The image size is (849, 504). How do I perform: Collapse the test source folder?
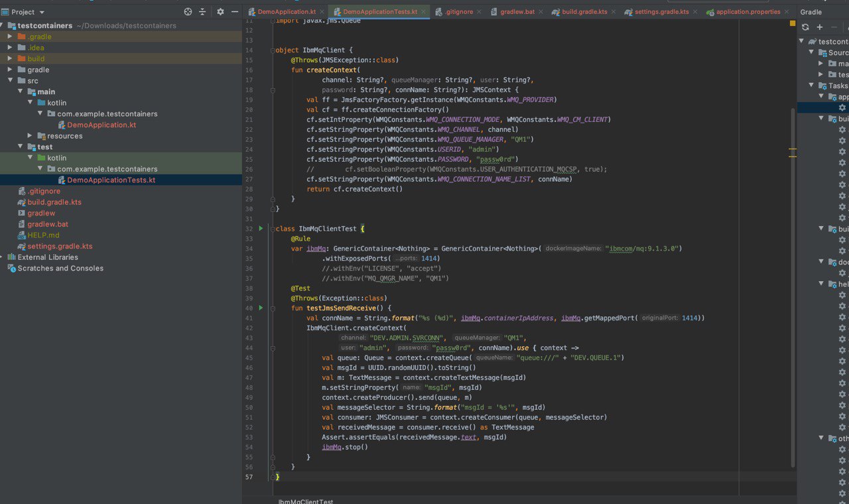coord(21,147)
